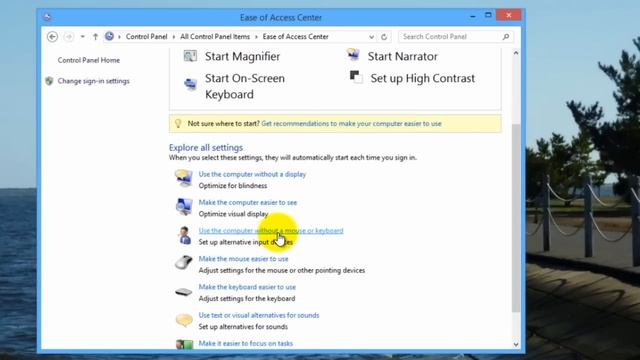Image resolution: width=640 pixels, height=360 pixels.
Task: Select the All Control Panel Items breadcrumb
Action: pyautogui.click(x=215, y=37)
